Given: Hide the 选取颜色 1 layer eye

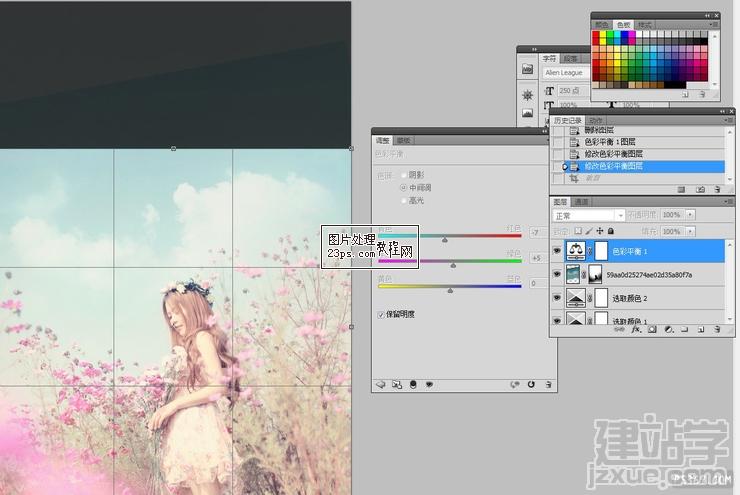Looking at the screenshot, I should (557, 320).
